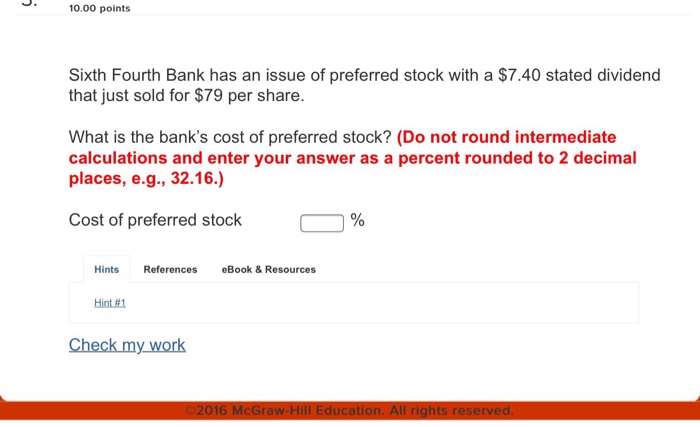Click the Cost of preferred stock answer box

coord(322,222)
